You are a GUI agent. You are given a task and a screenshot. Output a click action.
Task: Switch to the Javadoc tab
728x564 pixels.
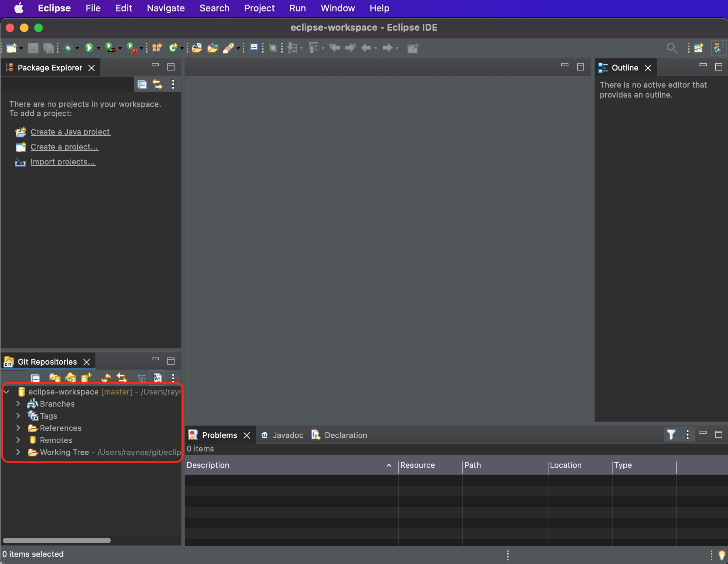pos(287,435)
